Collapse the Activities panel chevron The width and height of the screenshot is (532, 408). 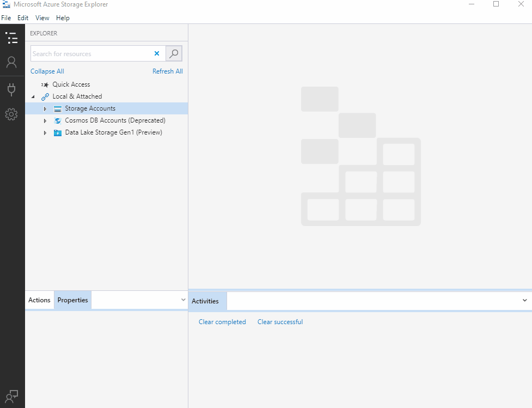click(x=524, y=300)
